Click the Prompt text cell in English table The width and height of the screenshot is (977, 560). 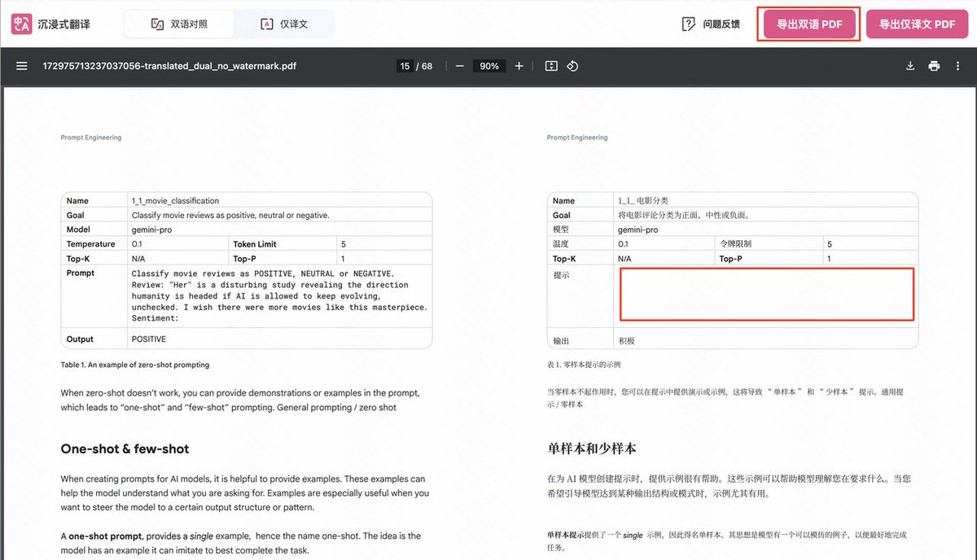tap(279, 296)
